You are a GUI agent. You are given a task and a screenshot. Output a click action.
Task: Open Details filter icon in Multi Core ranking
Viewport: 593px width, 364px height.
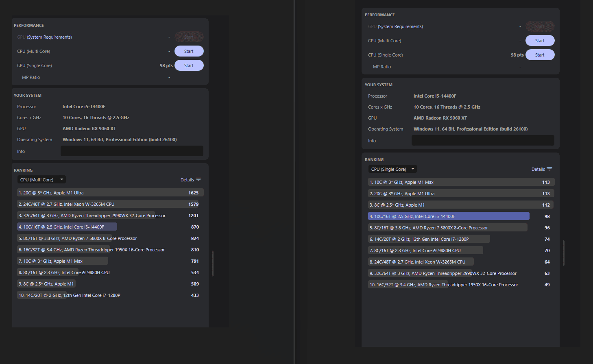point(198,179)
